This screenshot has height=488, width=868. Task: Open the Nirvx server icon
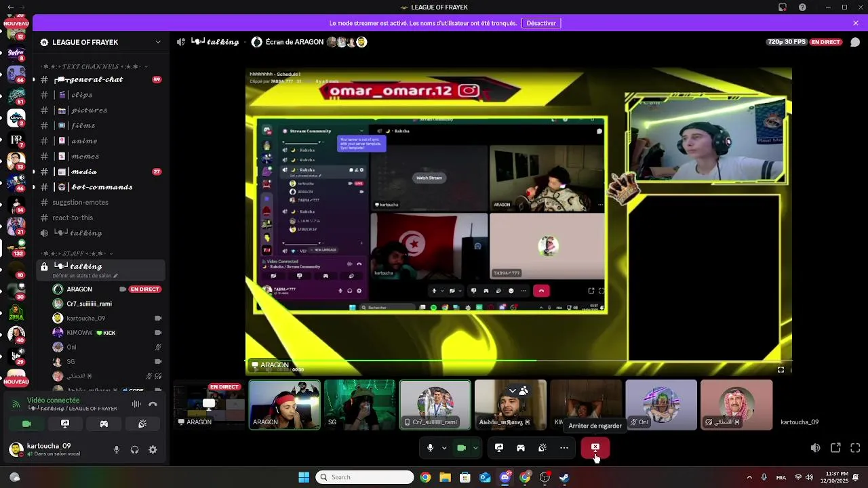(x=16, y=118)
